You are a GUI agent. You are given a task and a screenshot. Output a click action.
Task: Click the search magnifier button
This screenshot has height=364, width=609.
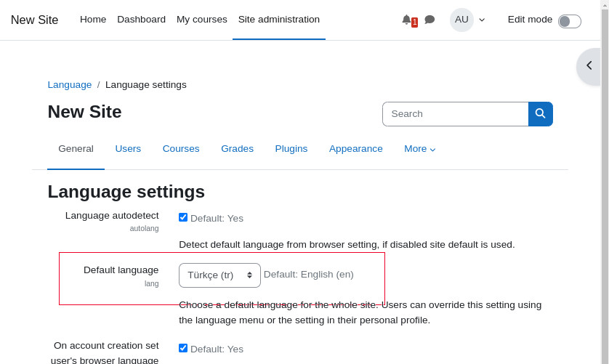point(540,114)
